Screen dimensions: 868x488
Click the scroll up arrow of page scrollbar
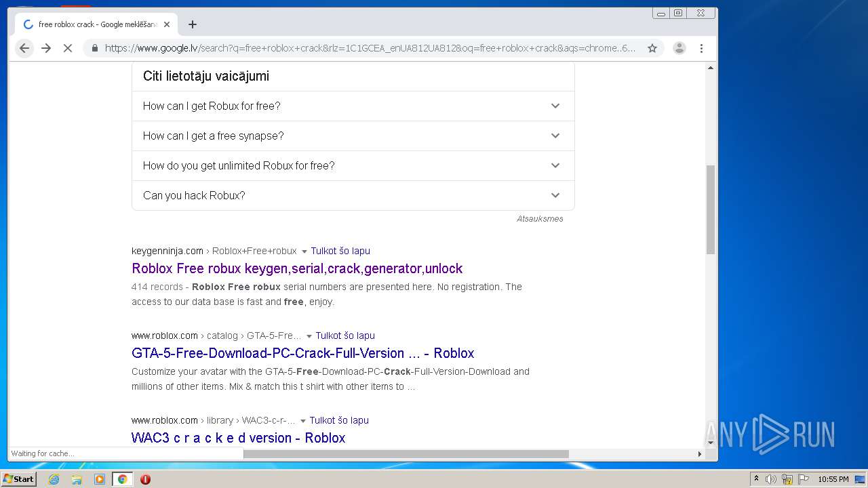coord(711,68)
